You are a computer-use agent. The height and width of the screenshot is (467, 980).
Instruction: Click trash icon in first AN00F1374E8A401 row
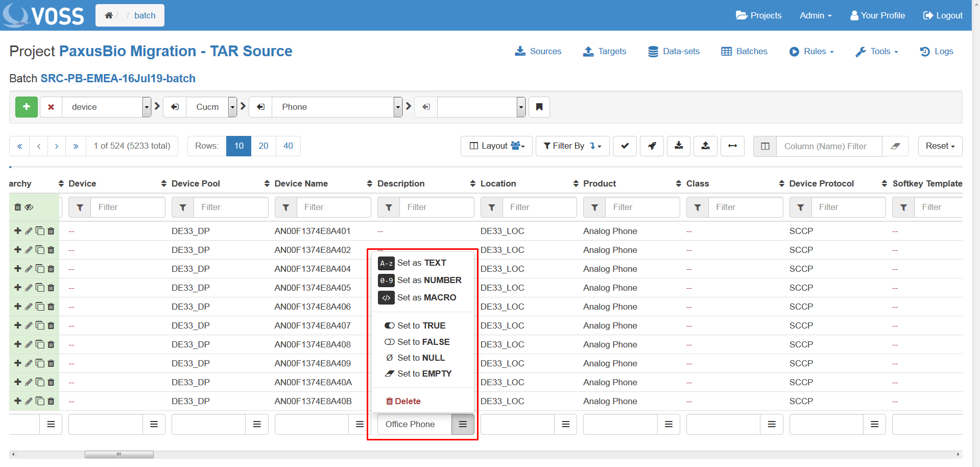tap(51, 231)
